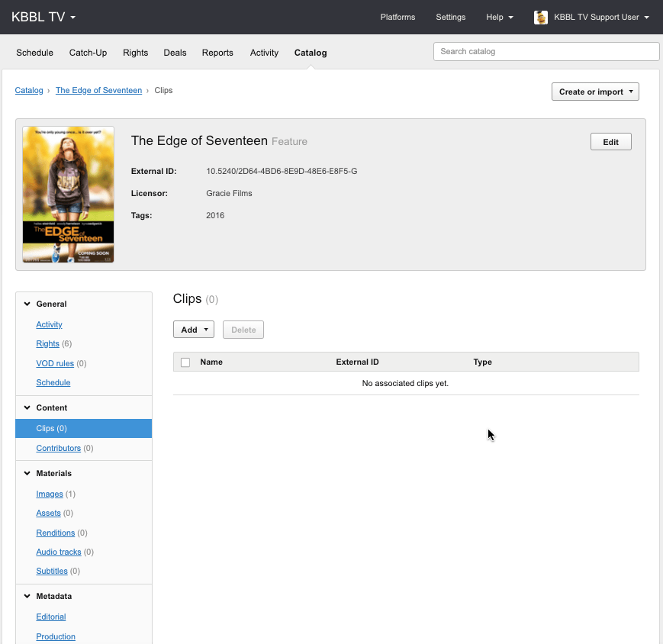Open the Images (1) sidebar link

pyautogui.click(x=50, y=494)
